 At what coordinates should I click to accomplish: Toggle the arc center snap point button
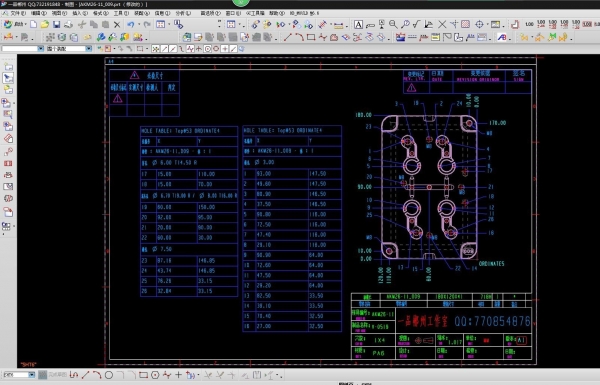click(x=208, y=49)
